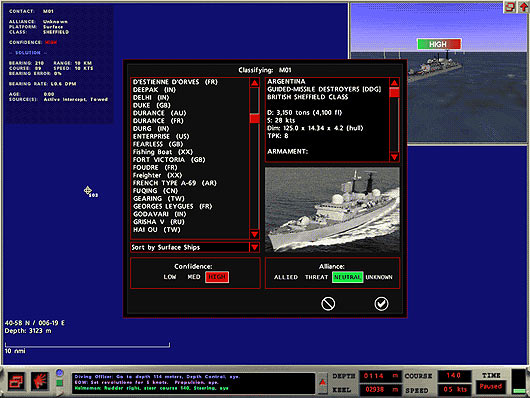Select FEARLESS (GB) class
The height and width of the screenshot is (398, 530).
158,144
